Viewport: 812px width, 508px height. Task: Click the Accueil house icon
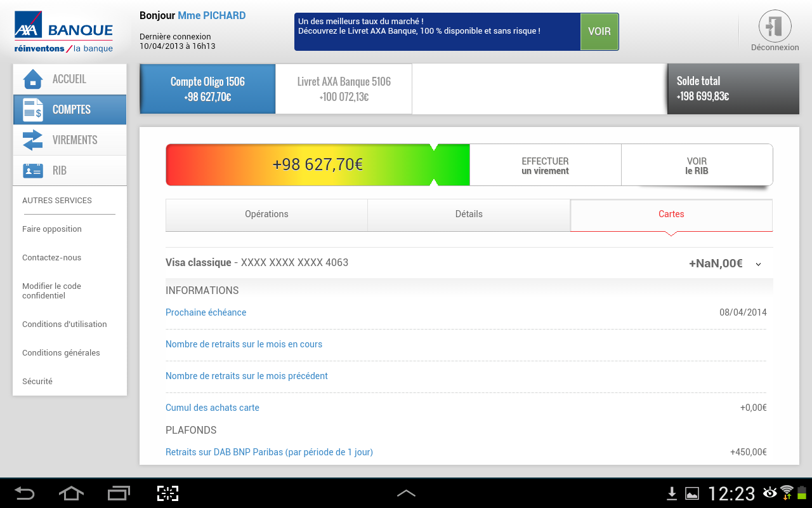point(32,79)
